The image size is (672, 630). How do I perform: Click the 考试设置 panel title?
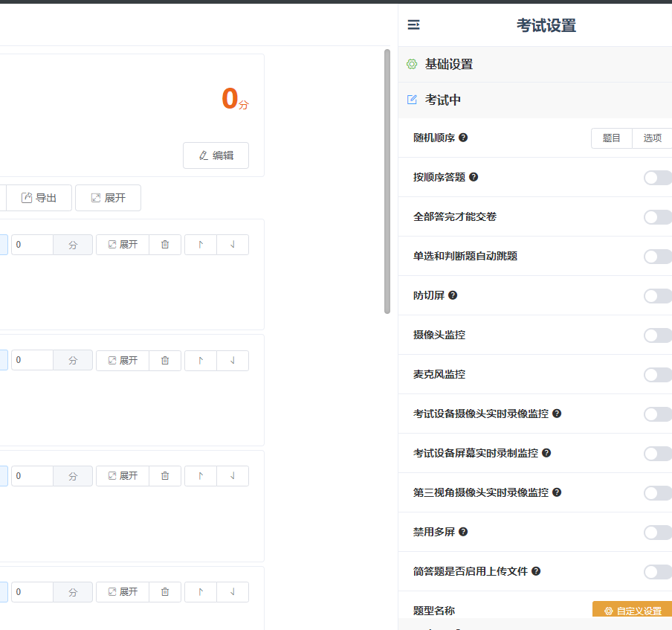tap(546, 25)
